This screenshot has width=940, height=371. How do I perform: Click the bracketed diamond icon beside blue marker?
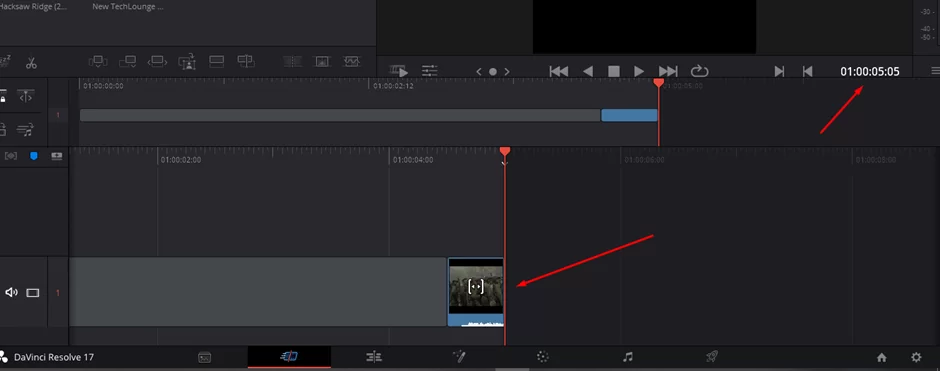pos(11,156)
